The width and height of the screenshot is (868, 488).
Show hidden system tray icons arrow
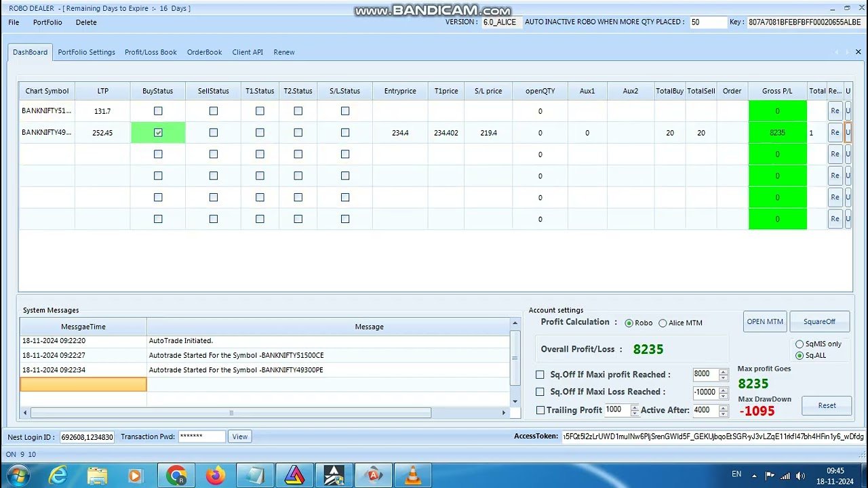click(755, 475)
